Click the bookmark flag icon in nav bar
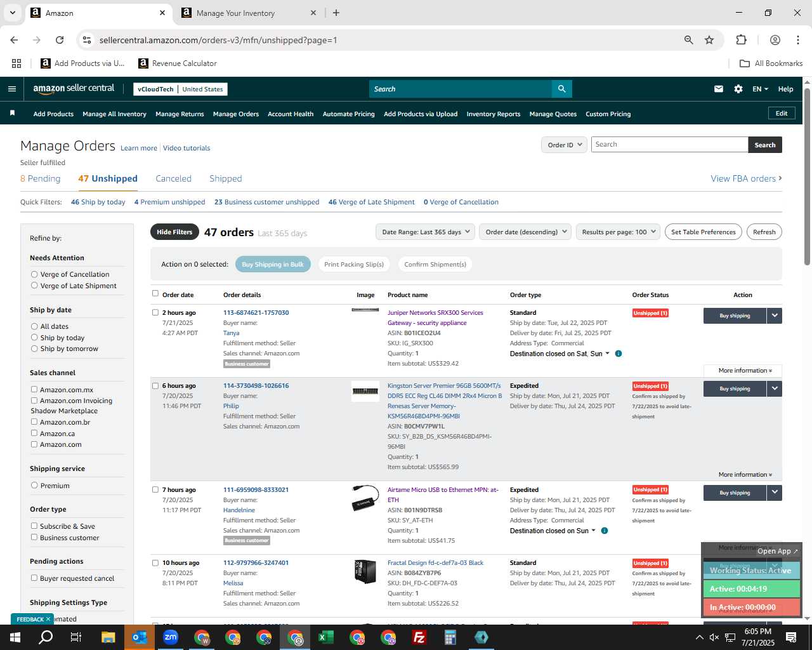Viewport: 812px width, 650px height. [12, 113]
